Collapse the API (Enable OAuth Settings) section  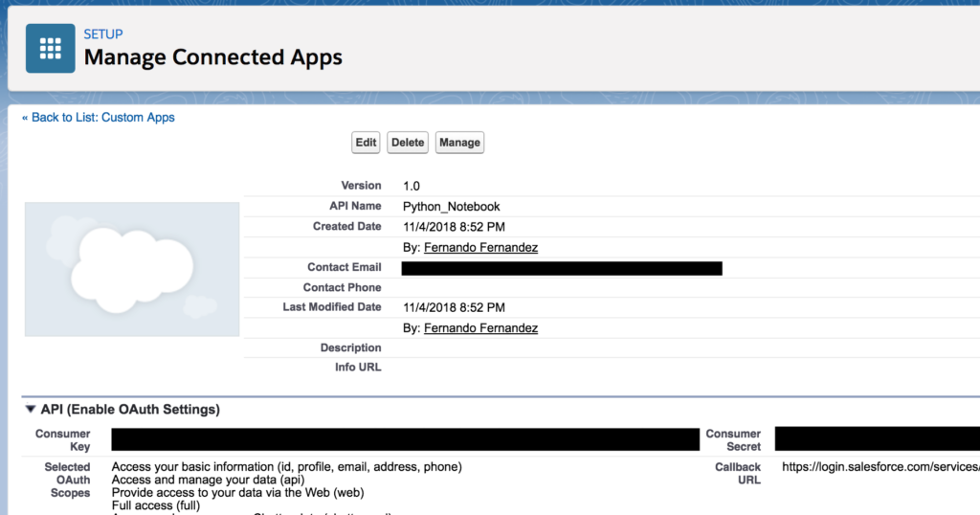point(31,410)
